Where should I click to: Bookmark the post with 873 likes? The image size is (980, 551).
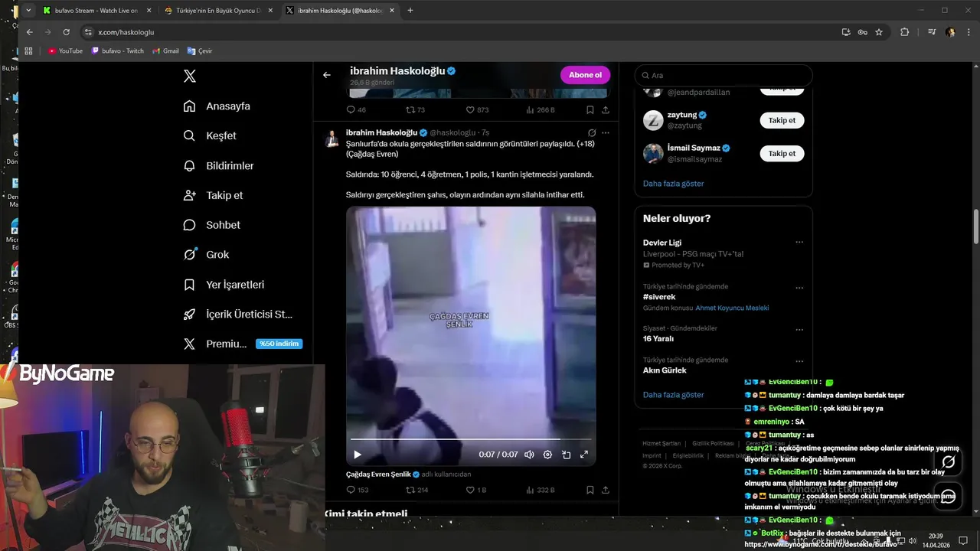pos(590,110)
